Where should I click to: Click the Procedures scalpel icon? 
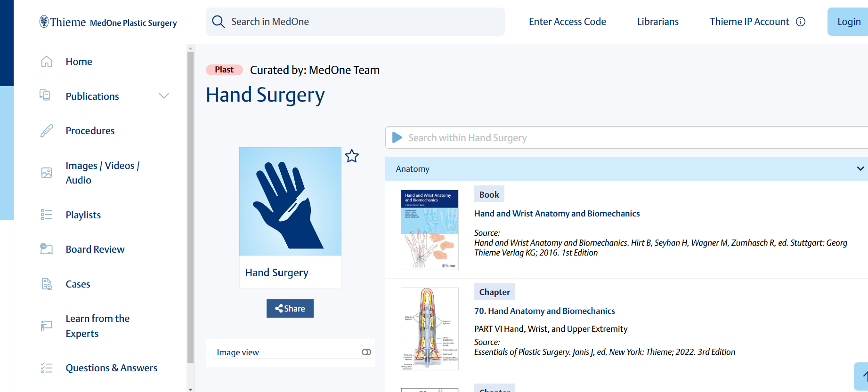tap(47, 131)
